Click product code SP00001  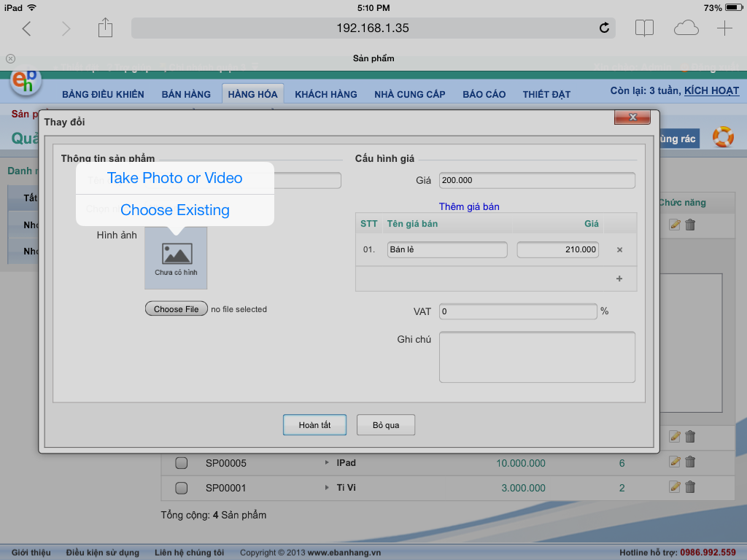point(226,488)
